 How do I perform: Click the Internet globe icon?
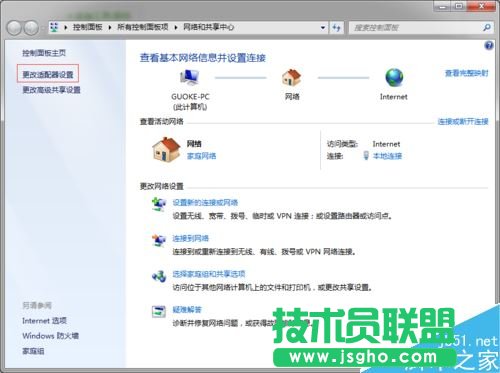coord(394,78)
